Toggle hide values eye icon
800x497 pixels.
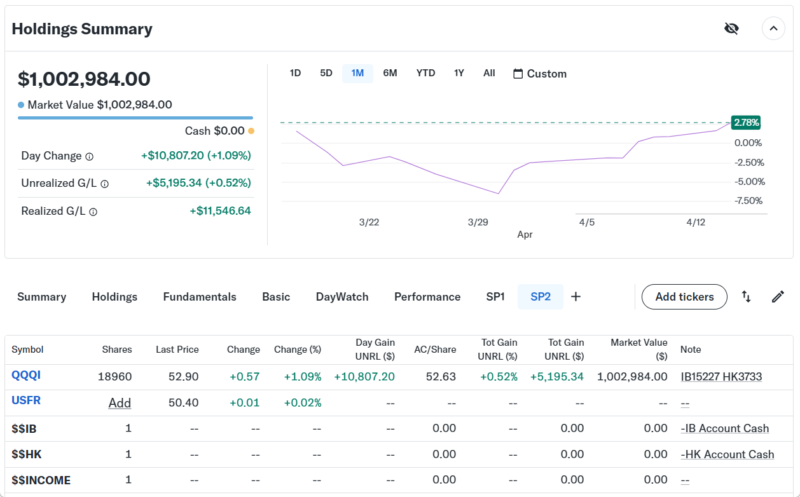click(731, 28)
